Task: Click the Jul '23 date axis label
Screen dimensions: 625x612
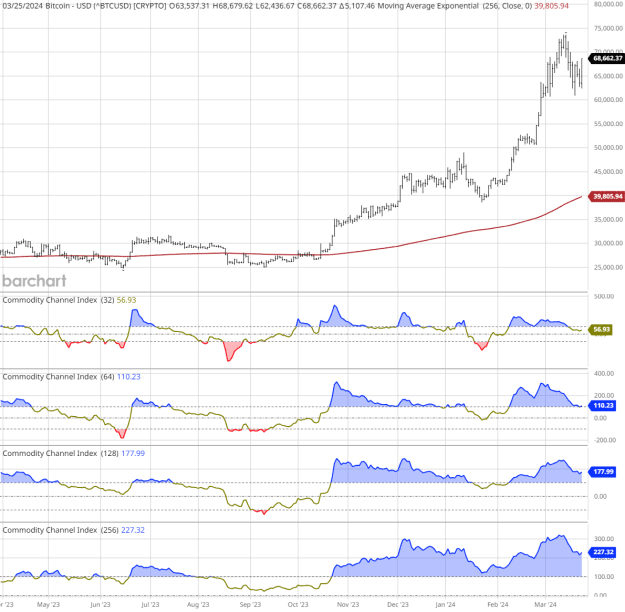Action: pyautogui.click(x=150, y=604)
